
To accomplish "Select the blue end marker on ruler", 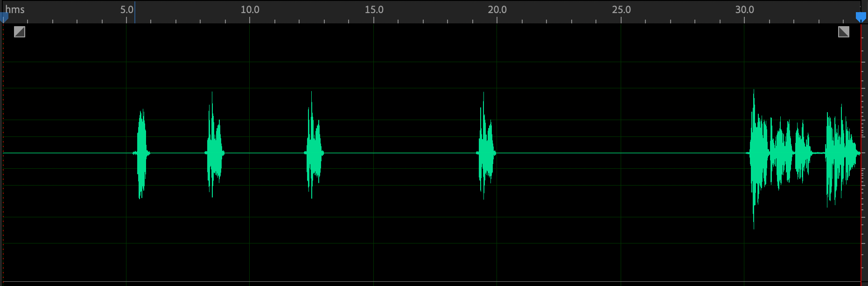I will tap(861, 17).
